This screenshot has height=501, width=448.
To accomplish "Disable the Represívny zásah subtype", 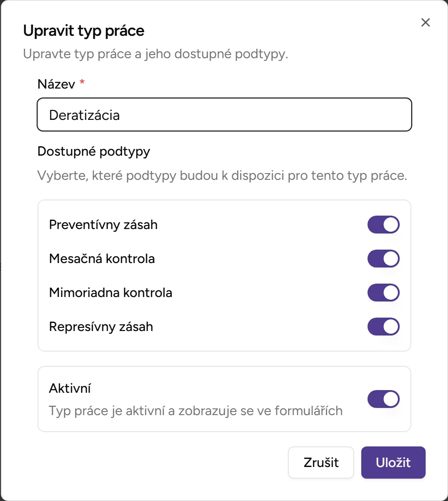I will click(383, 327).
